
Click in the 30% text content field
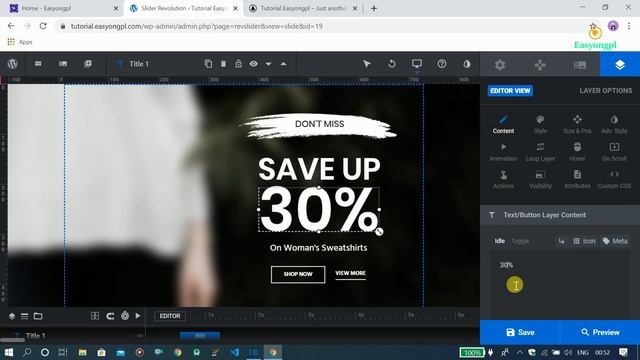tap(560, 284)
